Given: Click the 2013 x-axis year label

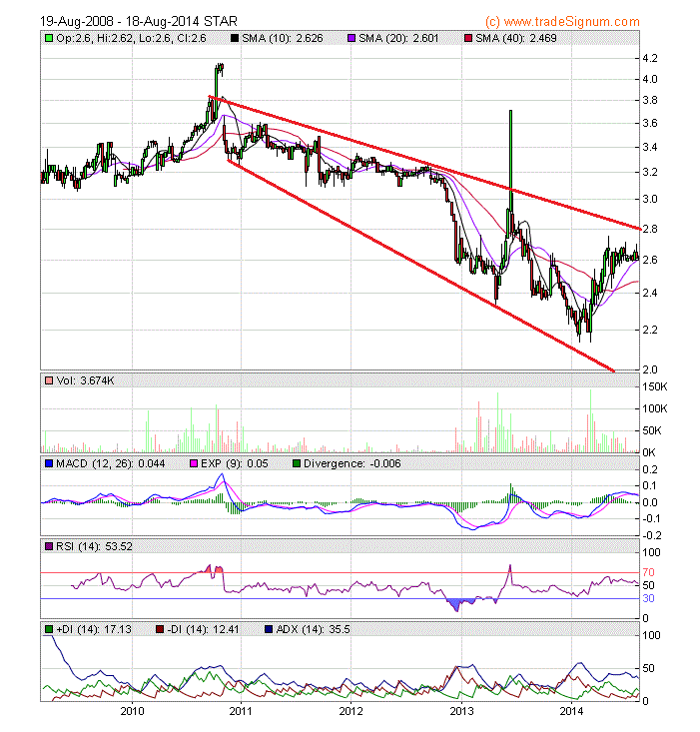Looking at the screenshot, I should pyautogui.click(x=461, y=711).
